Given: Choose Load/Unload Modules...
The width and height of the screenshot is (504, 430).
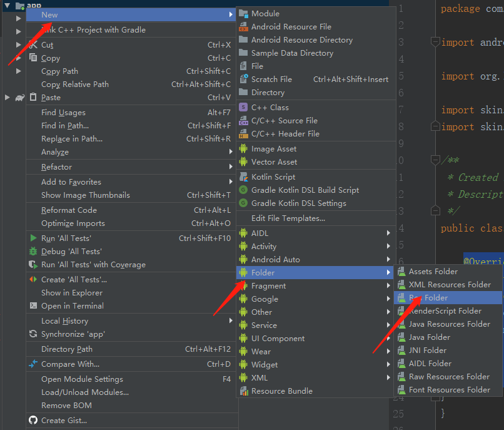Looking at the screenshot, I should pos(131,392).
